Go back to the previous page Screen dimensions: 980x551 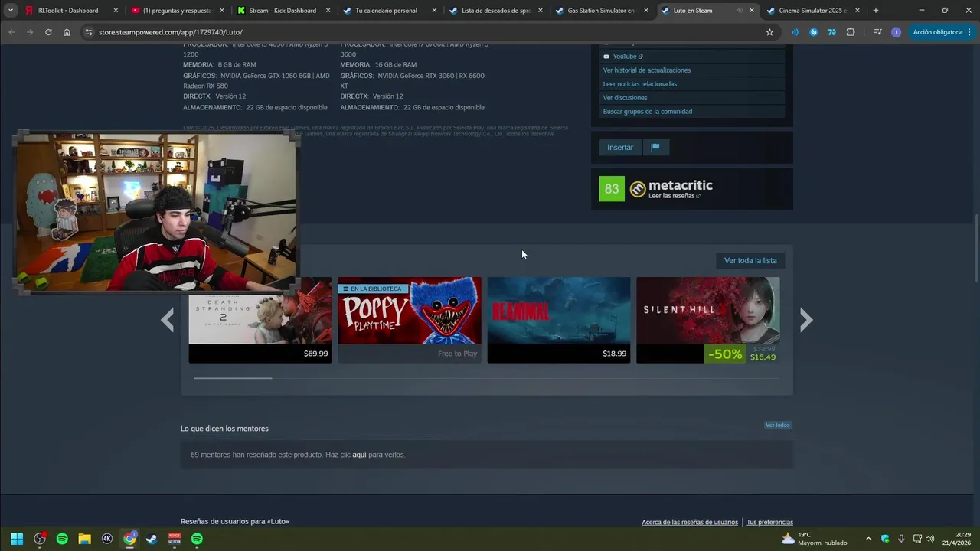(x=11, y=32)
